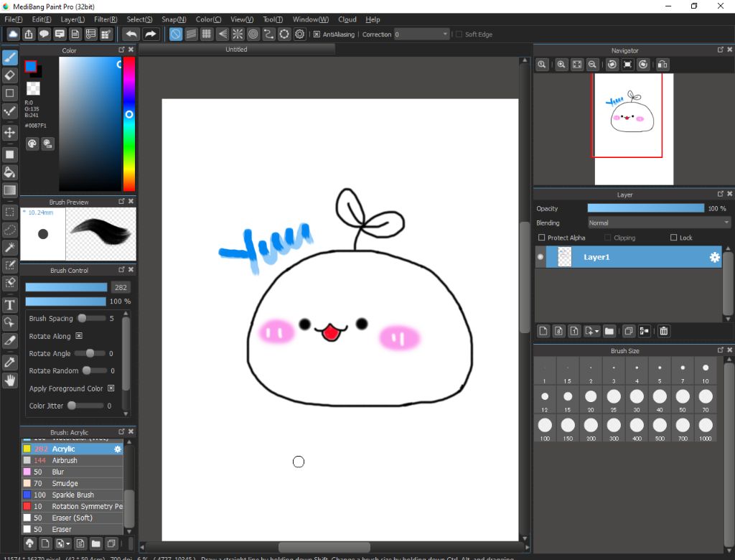The height and width of the screenshot is (560, 735).
Task: Delete layer with trash icon
Action: 664,331
